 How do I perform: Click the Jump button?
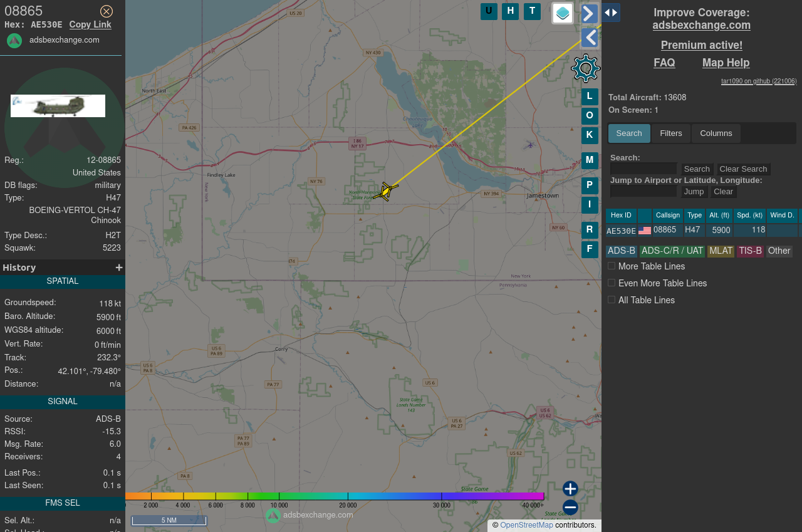694,192
